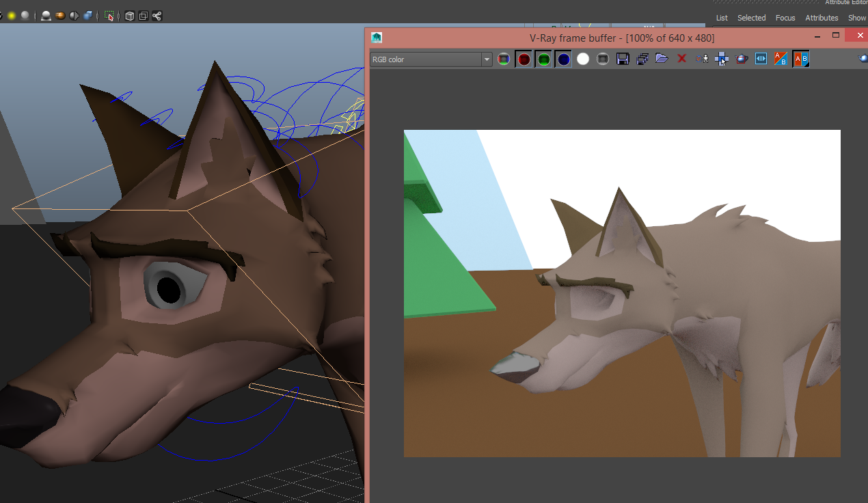This screenshot has width=868, height=503.
Task: Click the region render crosshair icon
Action: (722, 59)
